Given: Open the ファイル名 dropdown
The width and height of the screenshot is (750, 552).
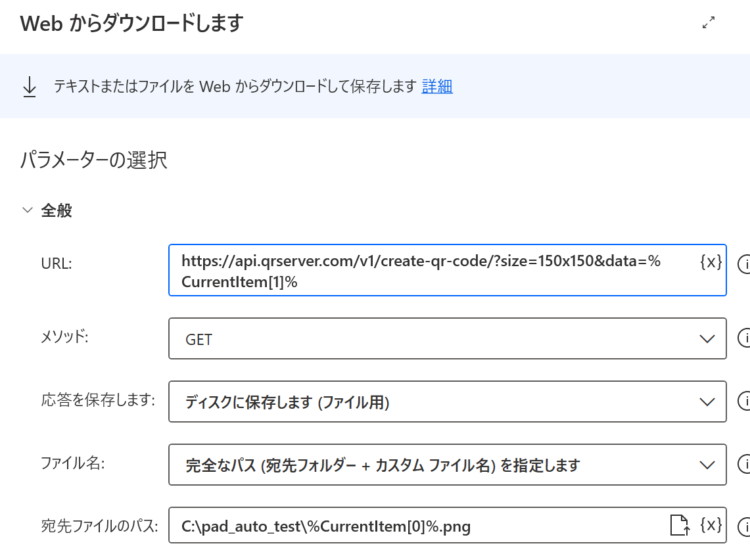Looking at the screenshot, I should pos(447,465).
